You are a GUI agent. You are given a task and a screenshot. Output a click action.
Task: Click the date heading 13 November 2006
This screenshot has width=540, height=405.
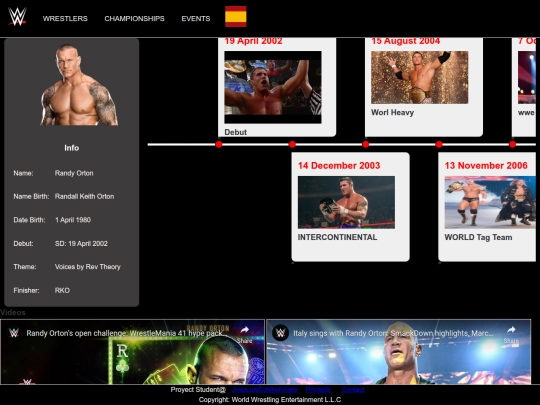(x=486, y=166)
